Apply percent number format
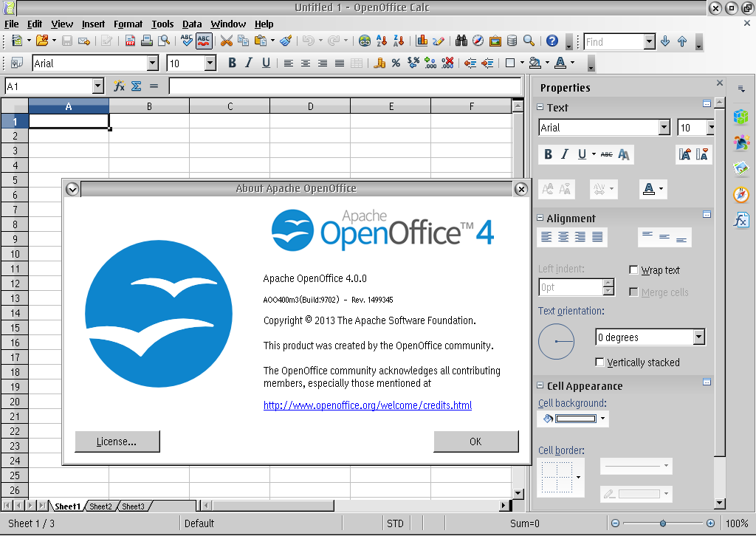The image size is (756, 536). tap(396, 63)
